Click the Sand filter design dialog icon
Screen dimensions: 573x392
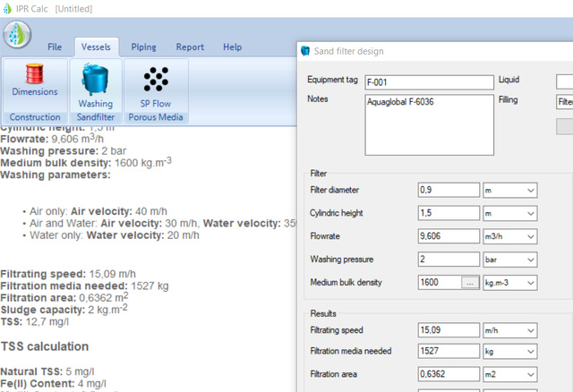(304, 52)
